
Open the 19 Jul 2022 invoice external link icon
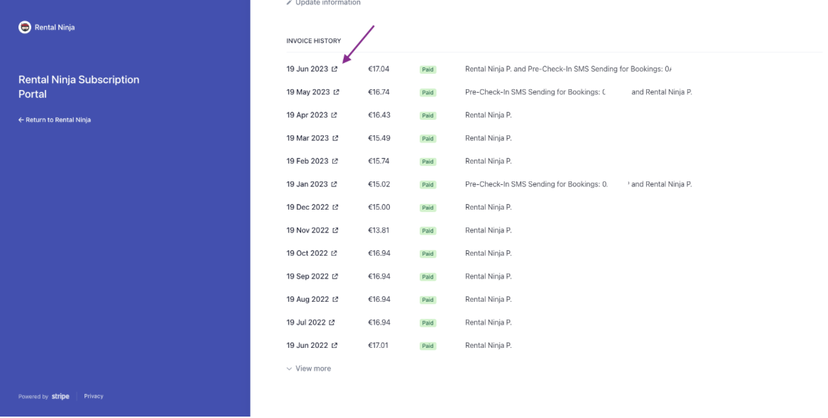point(332,322)
